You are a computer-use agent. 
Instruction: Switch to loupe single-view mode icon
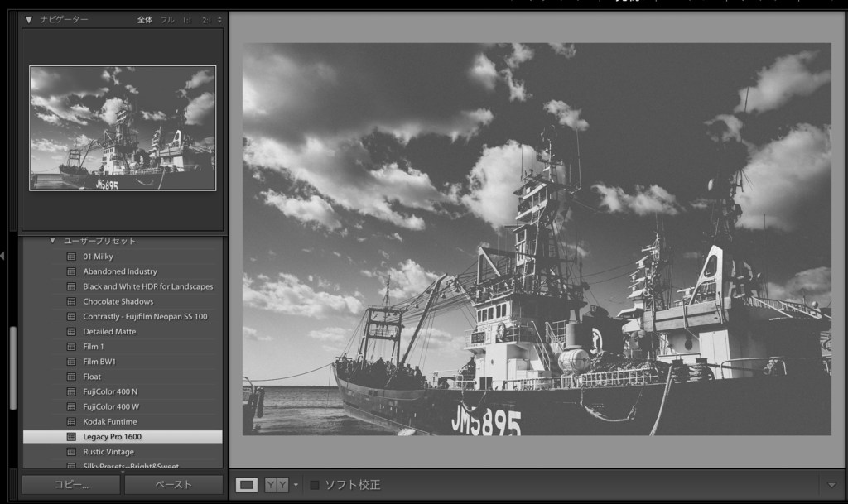[246, 485]
